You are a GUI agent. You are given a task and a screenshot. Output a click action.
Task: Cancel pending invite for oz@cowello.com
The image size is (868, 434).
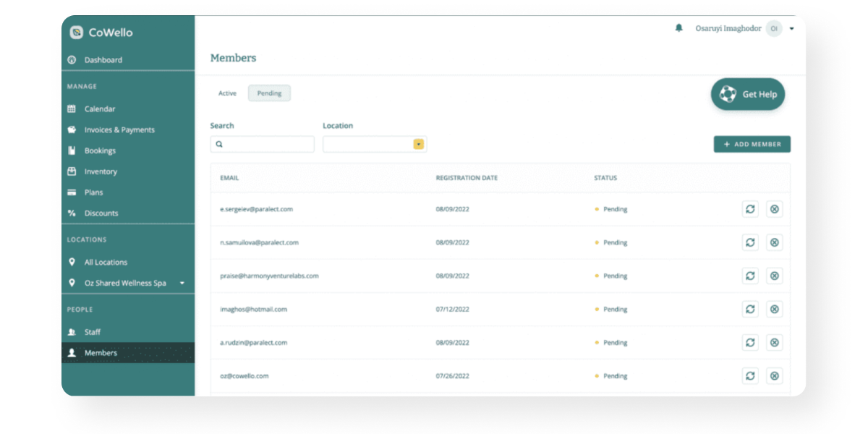pyautogui.click(x=774, y=375)
